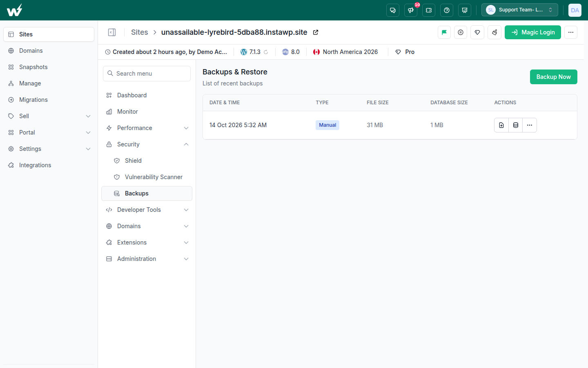The image size is (588, 368).
Task: Open Vulnerability Scanner
Action: tap(147, 177)
